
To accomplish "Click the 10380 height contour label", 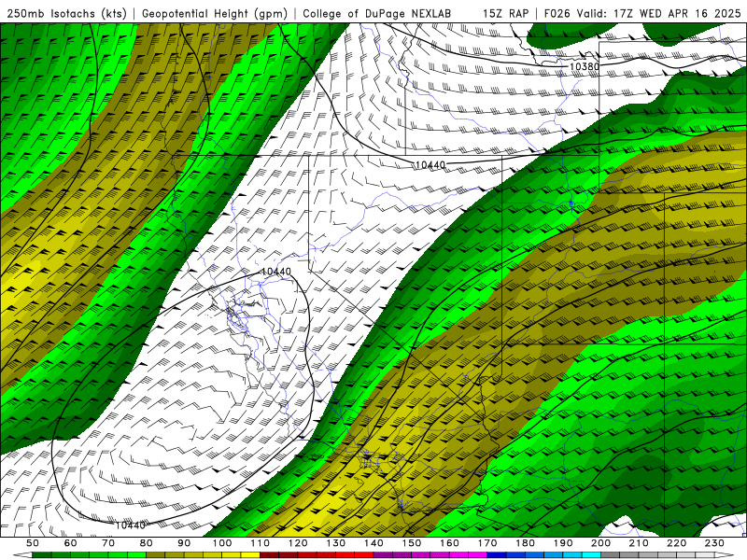I will tap(585, 66).
